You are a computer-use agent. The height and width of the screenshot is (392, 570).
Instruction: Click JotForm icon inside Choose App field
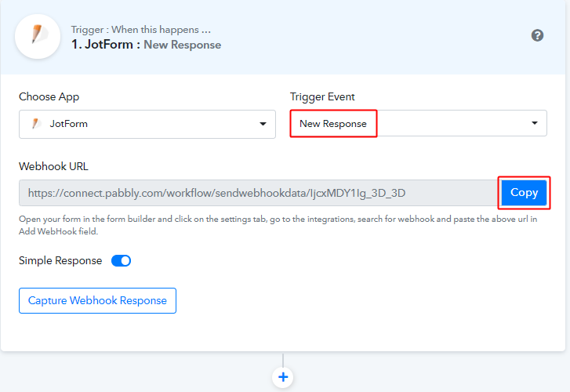click(x=36, y=124)
